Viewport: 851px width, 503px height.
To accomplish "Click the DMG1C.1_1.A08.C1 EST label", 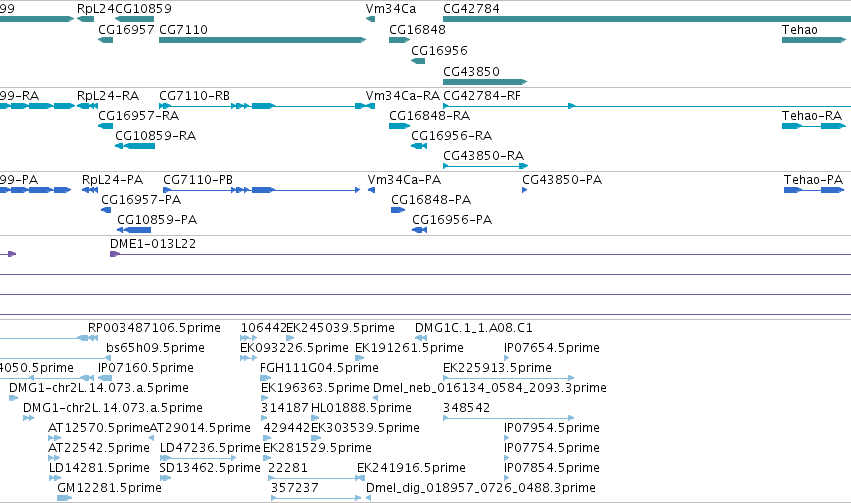I will 474,328.
